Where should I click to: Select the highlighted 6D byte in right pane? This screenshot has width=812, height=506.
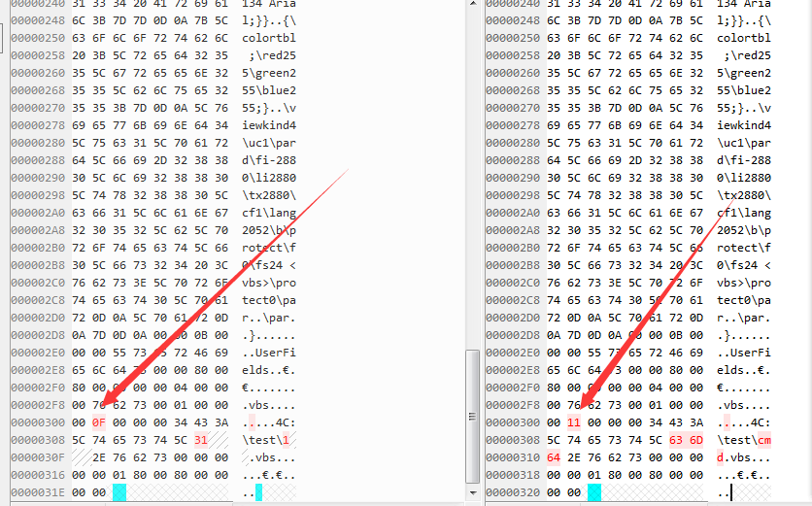[x=696, y=440]
